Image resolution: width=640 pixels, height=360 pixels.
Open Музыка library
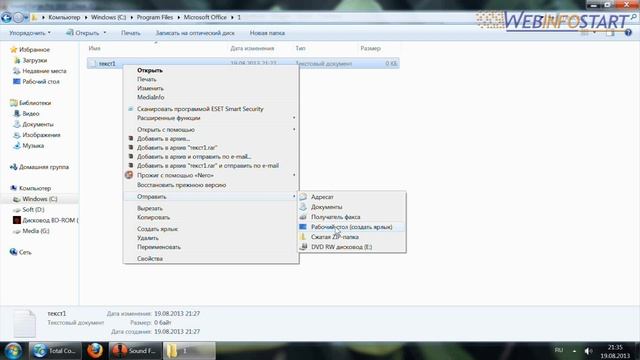(x=29, y=145)
